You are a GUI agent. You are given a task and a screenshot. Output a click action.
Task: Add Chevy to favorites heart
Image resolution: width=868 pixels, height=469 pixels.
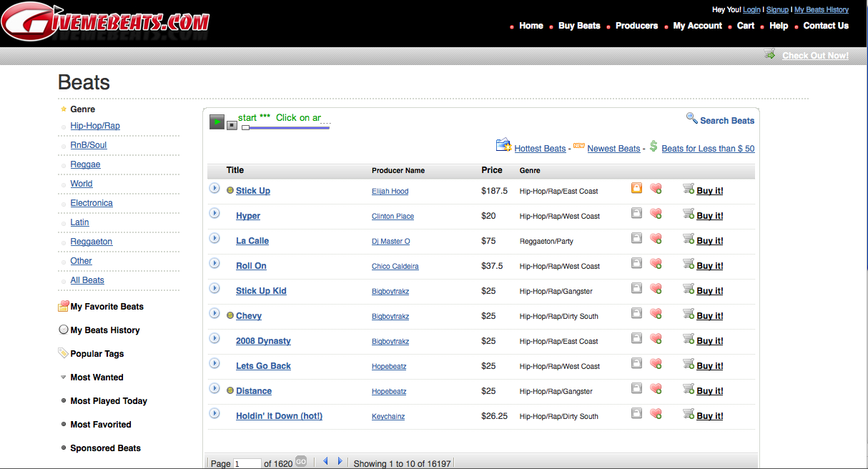[656, 314]
